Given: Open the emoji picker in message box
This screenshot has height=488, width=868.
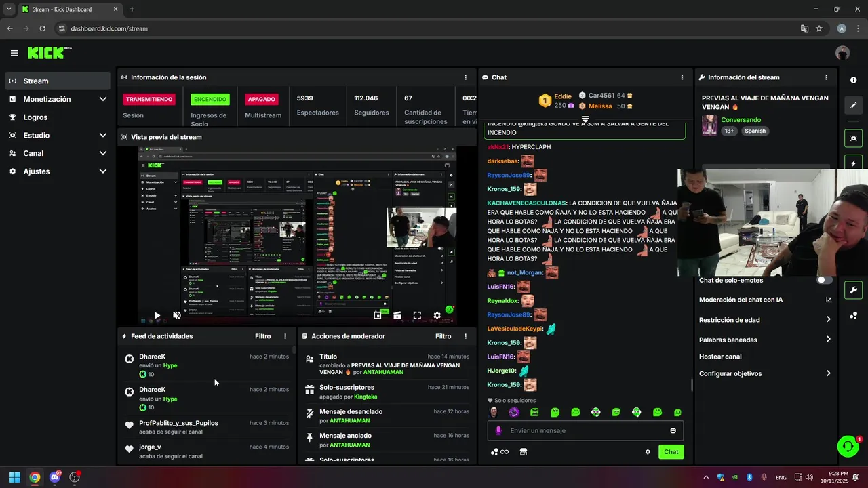Looking at the screenshot, I should [673, 430].
